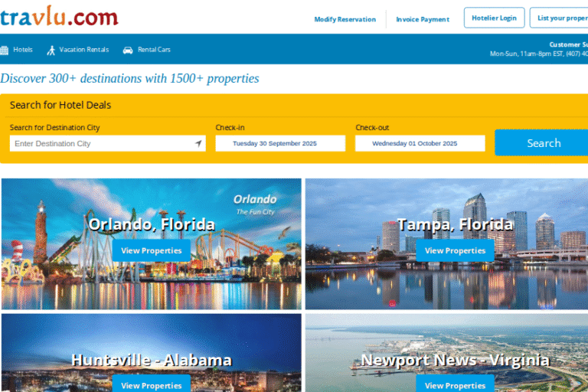This screenshot has height=392, width=588.
Task: View Properties for Tampa, Florida
Action: [x=455, y=250]
